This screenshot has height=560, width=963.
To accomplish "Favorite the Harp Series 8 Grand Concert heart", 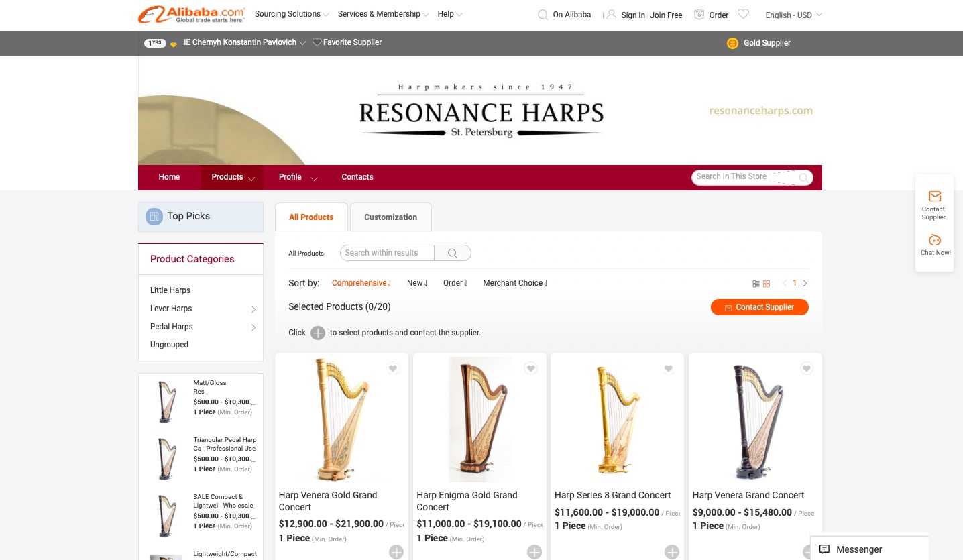I will (x=669, y=368).
